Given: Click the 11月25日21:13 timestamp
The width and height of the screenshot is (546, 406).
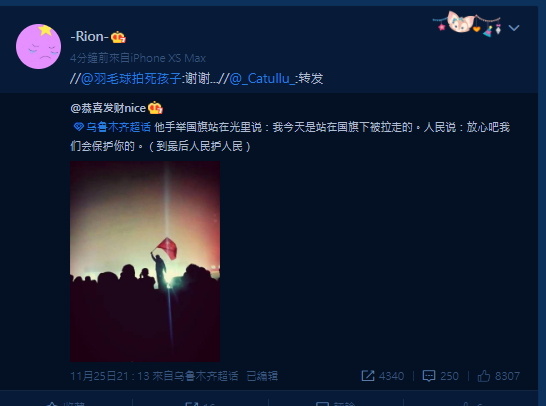Looking at the screenshot, I should [x=110, y=376].
